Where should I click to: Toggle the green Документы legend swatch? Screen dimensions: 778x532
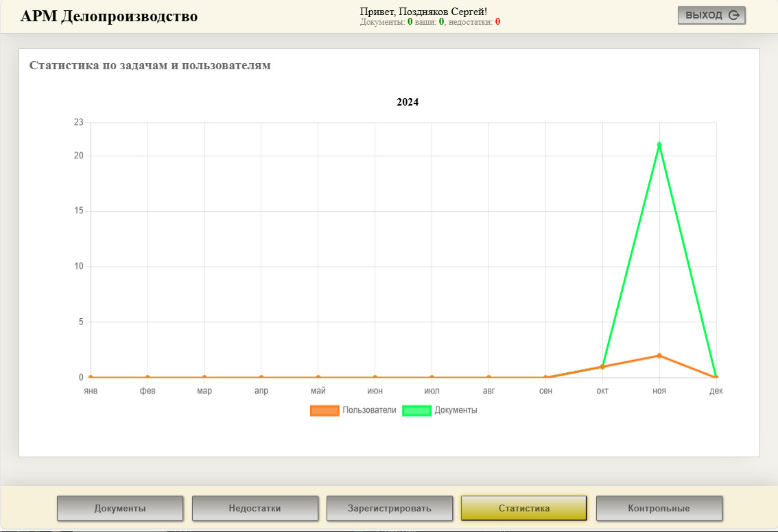pyautogui.click(x=417, y=411)
